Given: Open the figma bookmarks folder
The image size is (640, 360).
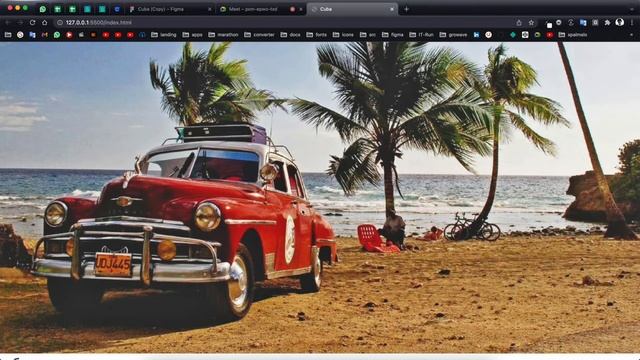Looking at the screenshot, I should click(x=393, y=35).
